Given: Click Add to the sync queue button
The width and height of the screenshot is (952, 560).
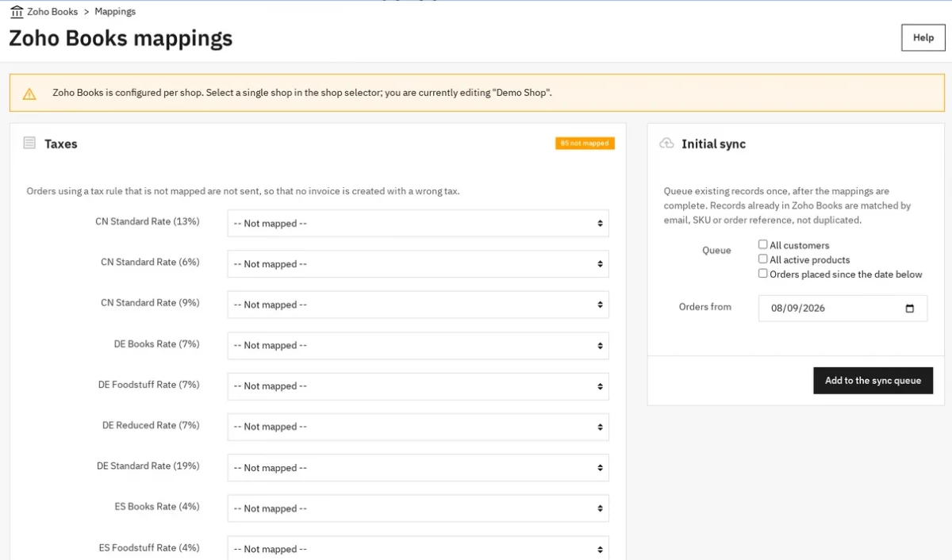Looking at the screenshot, I should (873, 381).
